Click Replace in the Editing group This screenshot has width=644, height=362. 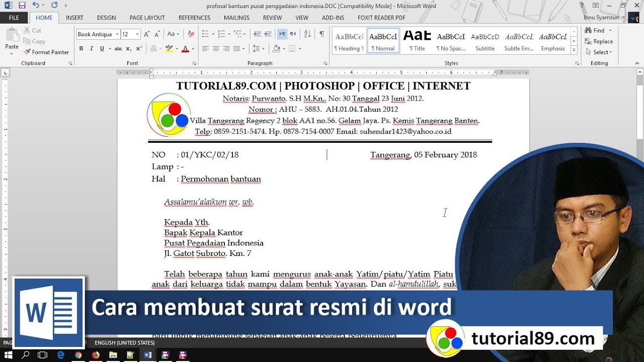599,41
